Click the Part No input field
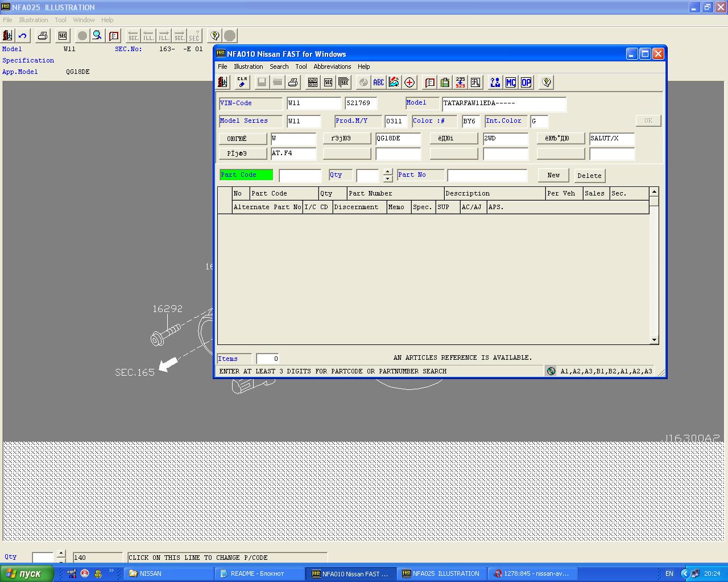The width and height of the screenshot is (728, 582). pyautogui.click(x=487, y=175)
